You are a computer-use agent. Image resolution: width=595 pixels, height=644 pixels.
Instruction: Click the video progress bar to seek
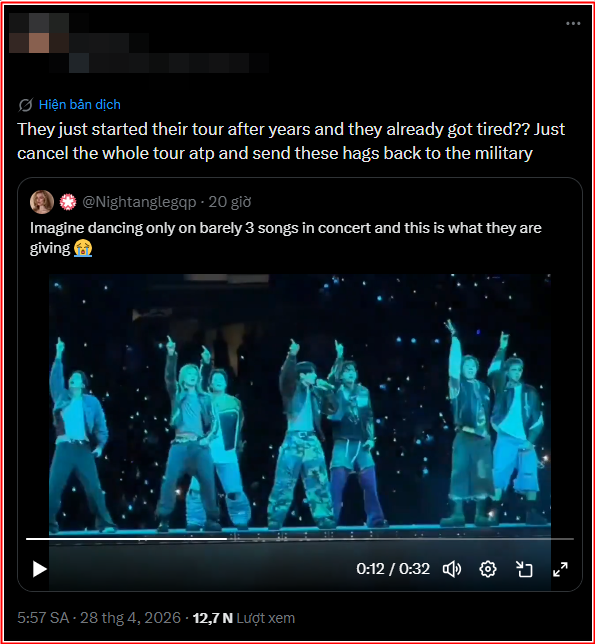pyautogui.click(x=300, y=538)
